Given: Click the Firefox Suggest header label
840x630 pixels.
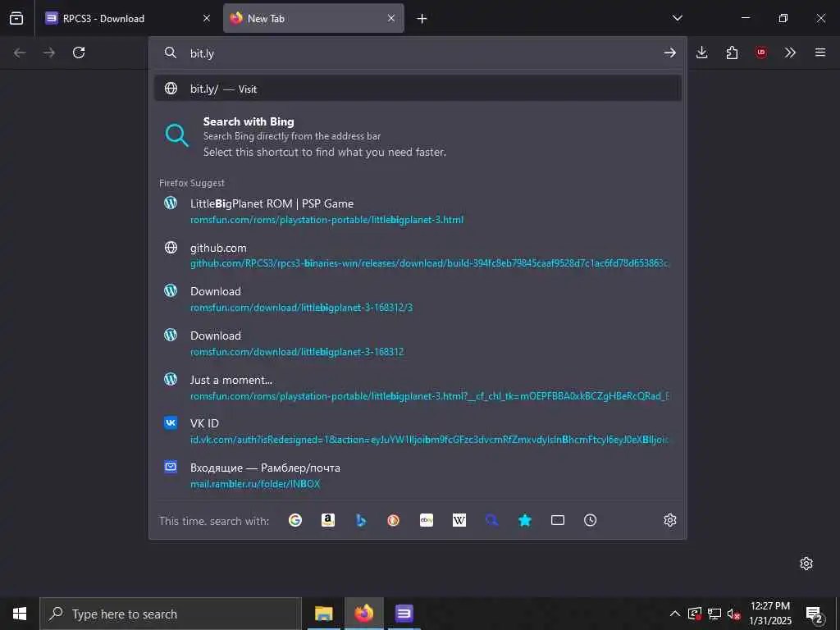Looking at the screenshot, I should pyautogui.click(x=192, y=183).
